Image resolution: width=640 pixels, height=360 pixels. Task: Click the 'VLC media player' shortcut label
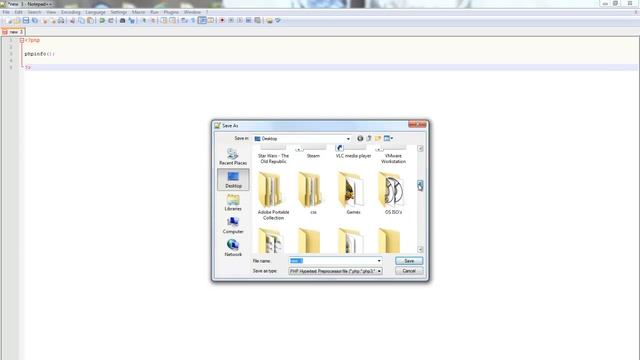click(353, 156)
